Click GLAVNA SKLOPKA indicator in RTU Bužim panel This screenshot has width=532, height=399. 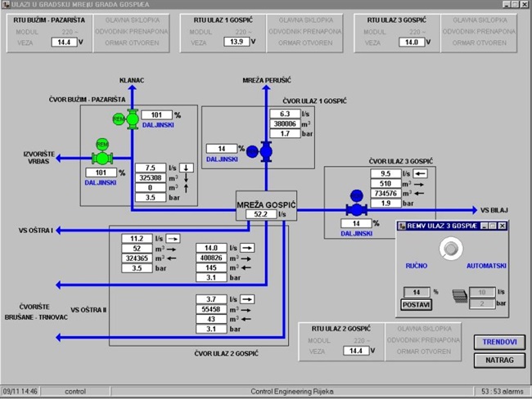click(133, 20)
